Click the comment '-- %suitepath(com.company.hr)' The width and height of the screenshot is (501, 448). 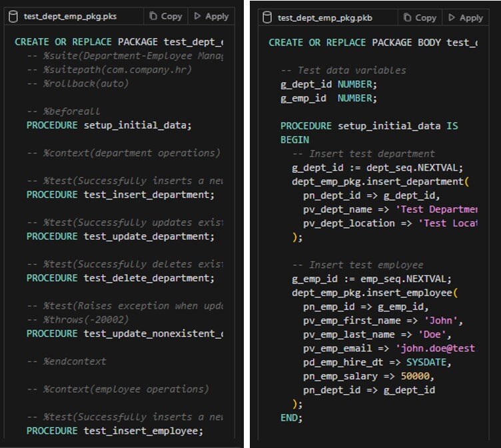point(109,70)
